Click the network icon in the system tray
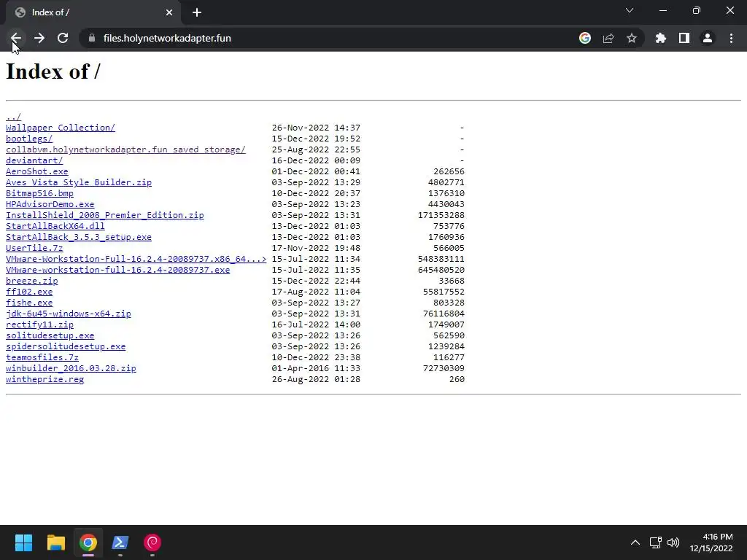The height and width of the screenshot is (560, 747). click(x=656, y=542)
